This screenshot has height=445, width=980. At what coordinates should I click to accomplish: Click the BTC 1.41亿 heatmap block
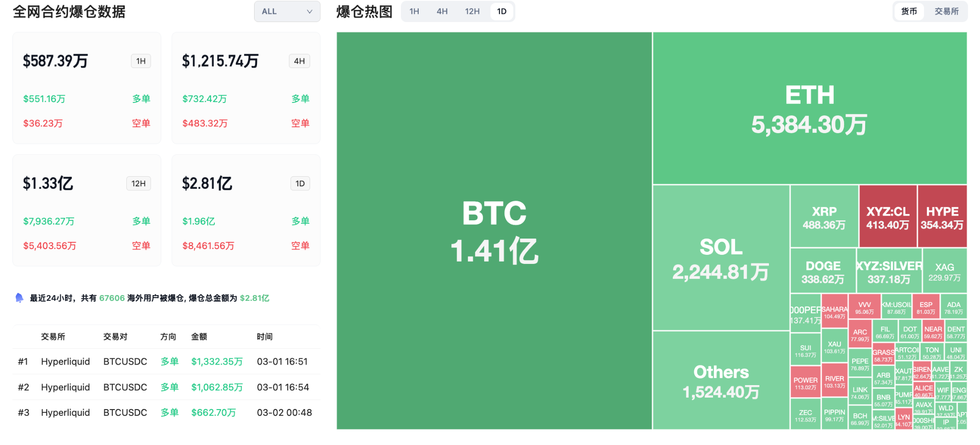tap(494, 231)
